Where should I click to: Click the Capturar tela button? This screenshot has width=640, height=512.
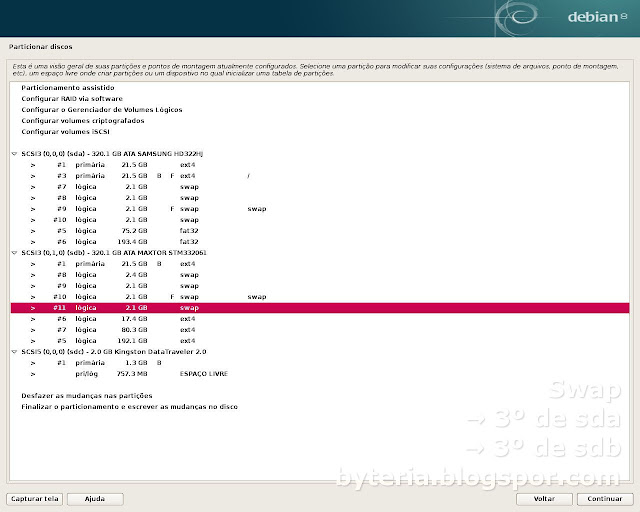point(35,498)
